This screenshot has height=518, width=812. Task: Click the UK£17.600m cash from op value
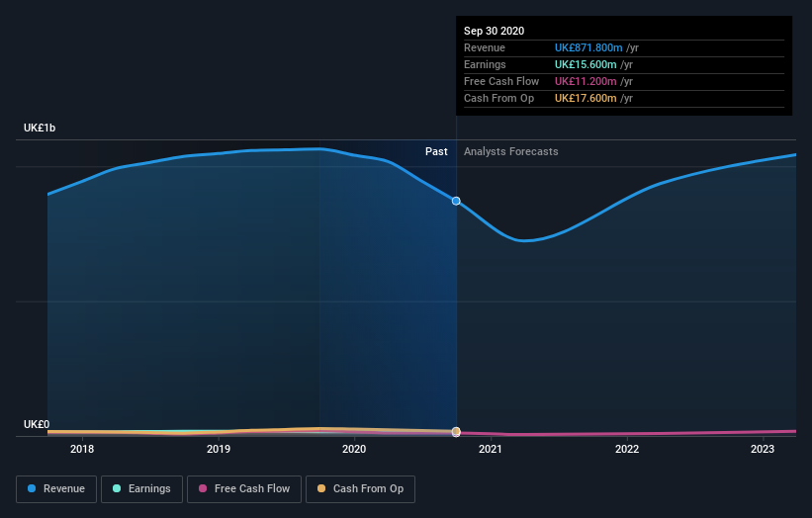[586, 98]
